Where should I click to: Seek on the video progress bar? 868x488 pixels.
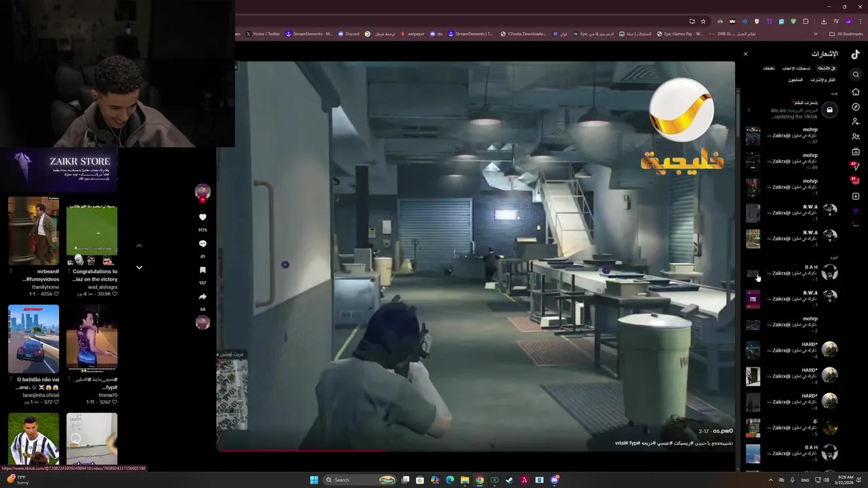point(475,450)
